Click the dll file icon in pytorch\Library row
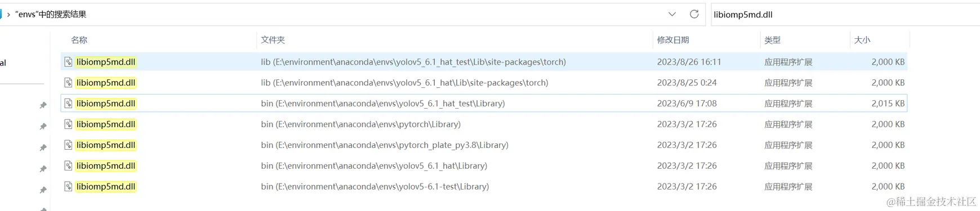The width and height of the screenshot is (980, 211). click(68, 124)
